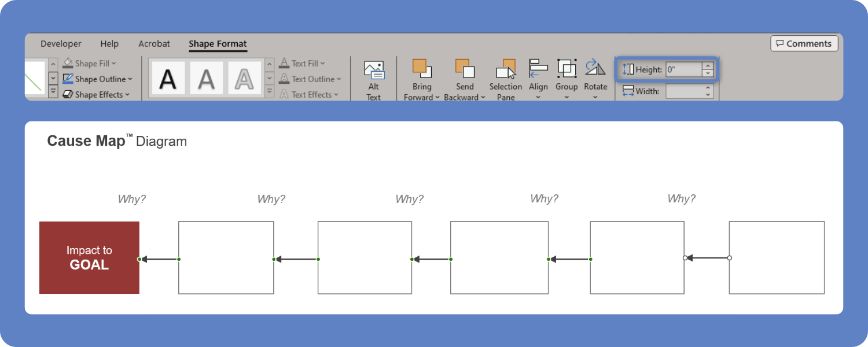868x347 pixels.
Task: Open the Acrobat ribbon tab
Action: click(x=154, y=43)
